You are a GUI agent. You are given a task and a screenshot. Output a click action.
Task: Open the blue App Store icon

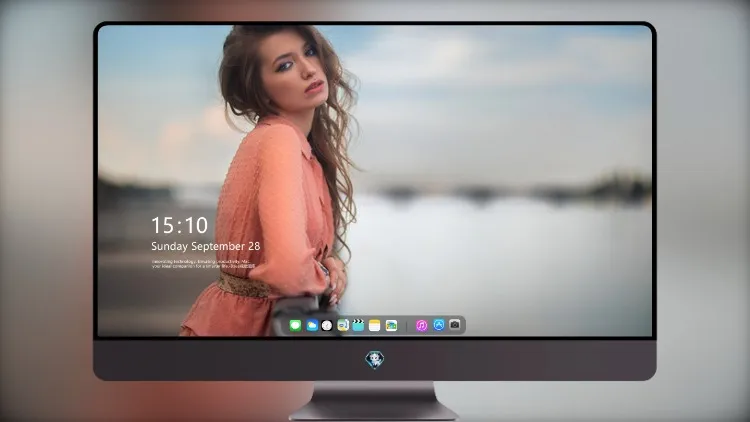tap(439, 325)
